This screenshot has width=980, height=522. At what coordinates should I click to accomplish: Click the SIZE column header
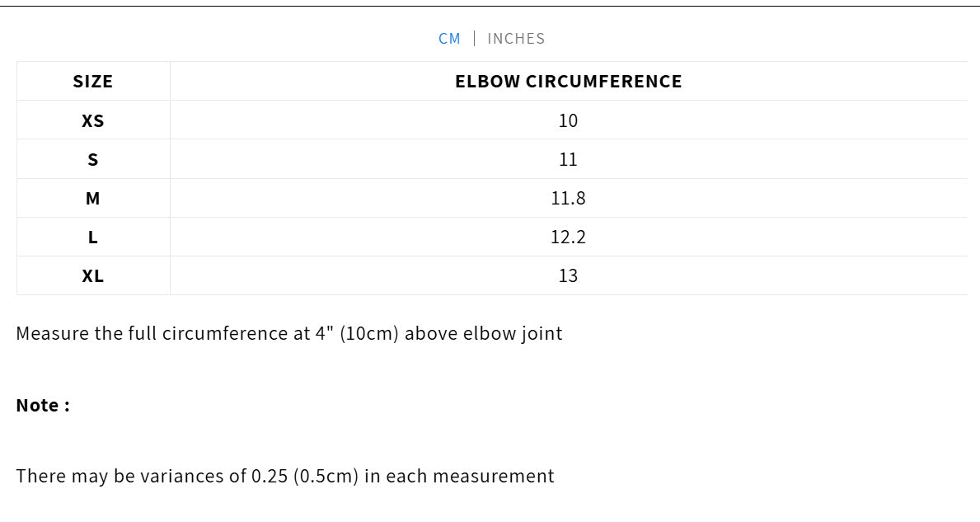pos(93,82)
